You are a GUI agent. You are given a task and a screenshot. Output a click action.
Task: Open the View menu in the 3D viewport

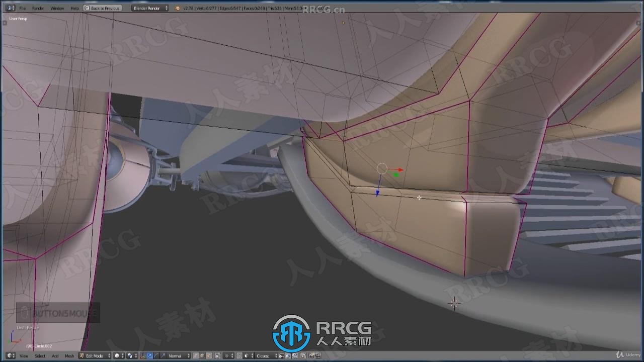(x=24, y=356)
